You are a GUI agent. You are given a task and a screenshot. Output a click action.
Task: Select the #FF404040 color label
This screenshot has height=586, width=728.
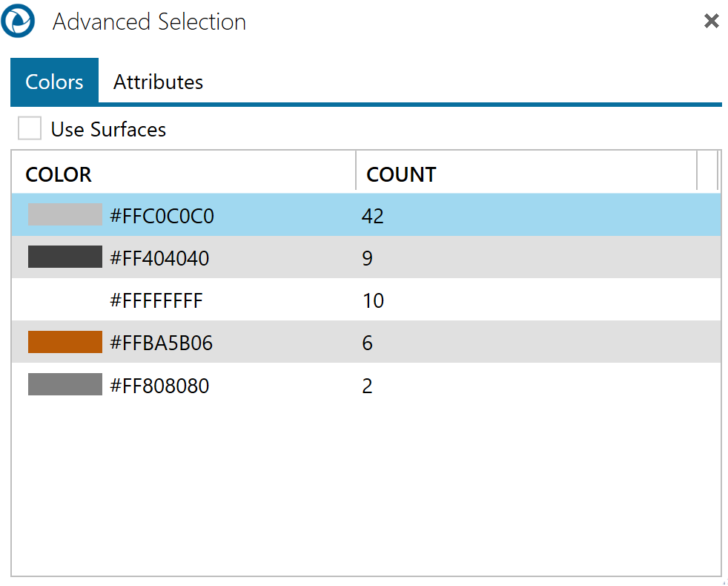tap(159, 258)
